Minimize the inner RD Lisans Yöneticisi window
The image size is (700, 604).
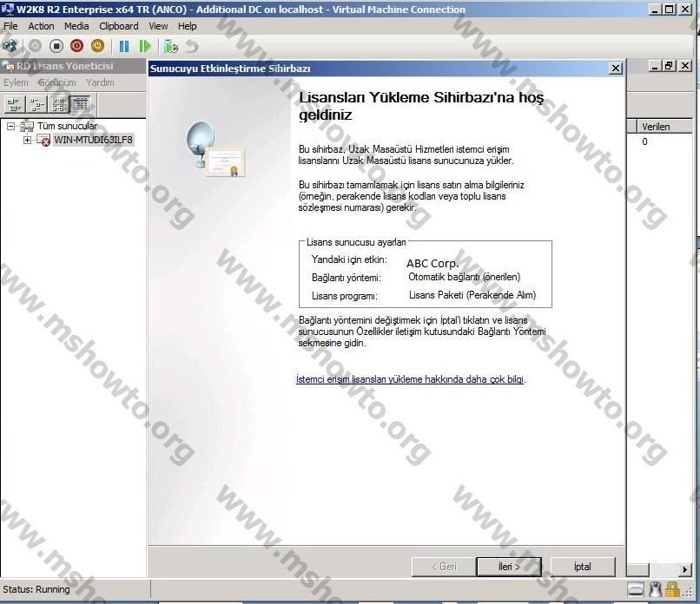pyautogui.click(x=655, y=66)
